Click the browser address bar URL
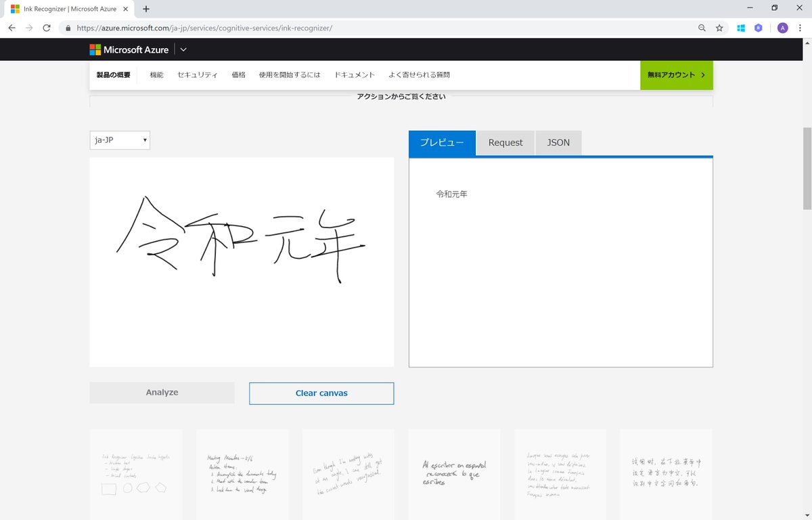Image resolution: width=812 pixels, height=520 pixels. (204, 28)
